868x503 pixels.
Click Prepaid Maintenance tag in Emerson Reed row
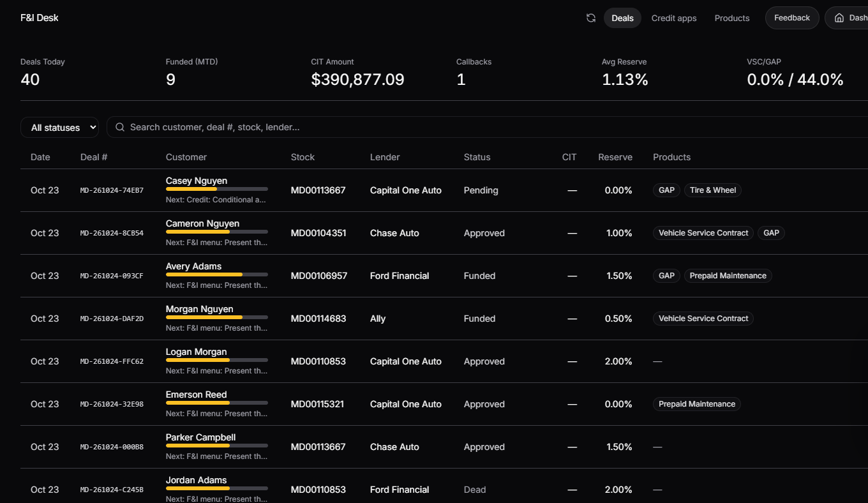click(697, 404)
